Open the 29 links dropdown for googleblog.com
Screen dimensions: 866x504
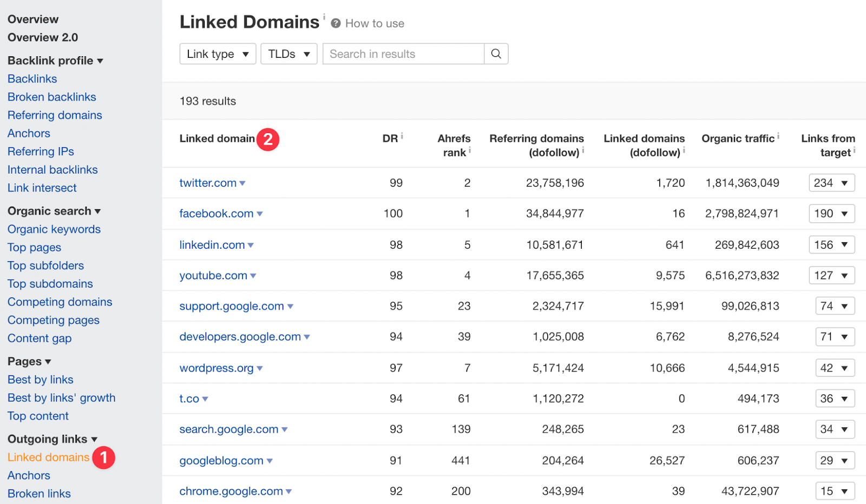[835, 460]
